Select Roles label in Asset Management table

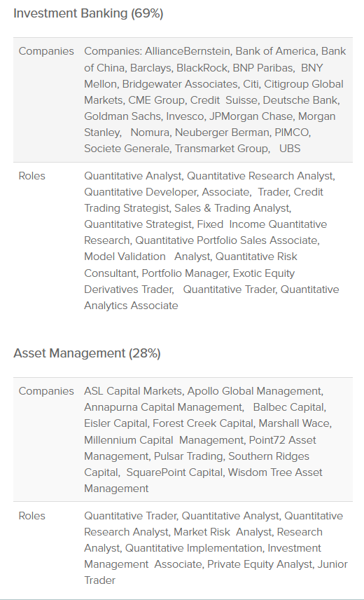point(31,516)
